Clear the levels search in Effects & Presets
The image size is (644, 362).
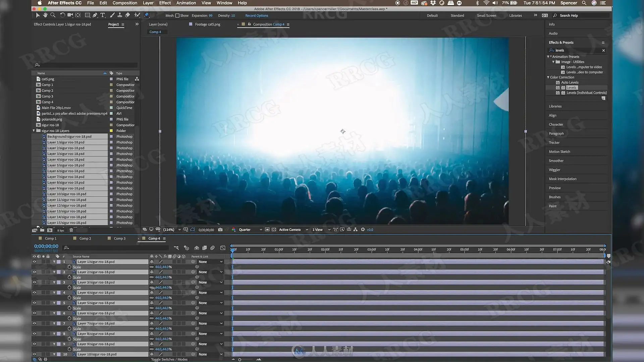[603, 51]
